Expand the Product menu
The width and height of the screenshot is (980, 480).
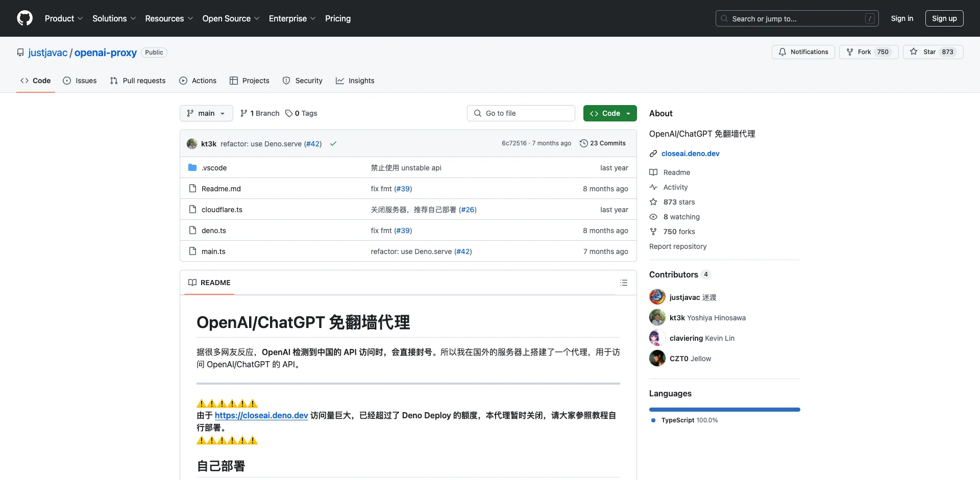tap(64, 18)
